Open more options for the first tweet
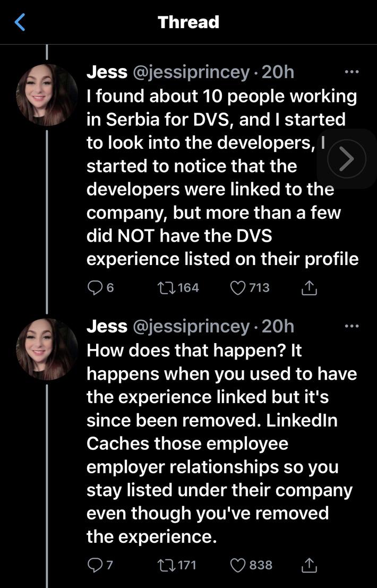Viewport: 377px width, 588px height. [352, 72]
